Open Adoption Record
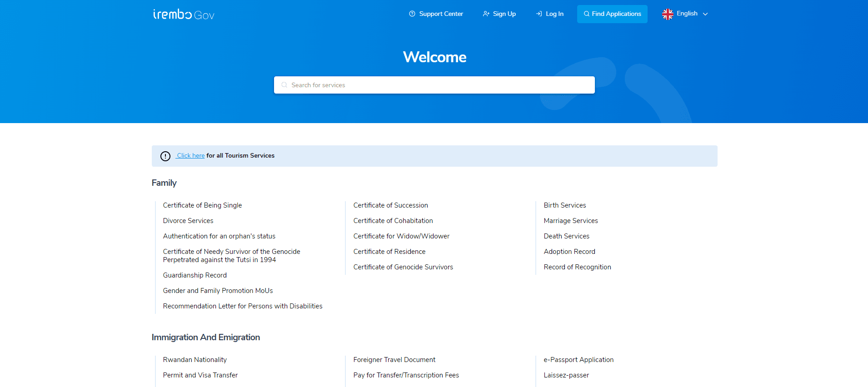 tap(569, 252)
